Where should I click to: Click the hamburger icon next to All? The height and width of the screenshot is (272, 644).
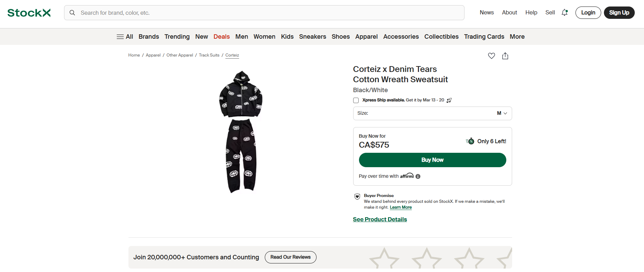point(120,36)
